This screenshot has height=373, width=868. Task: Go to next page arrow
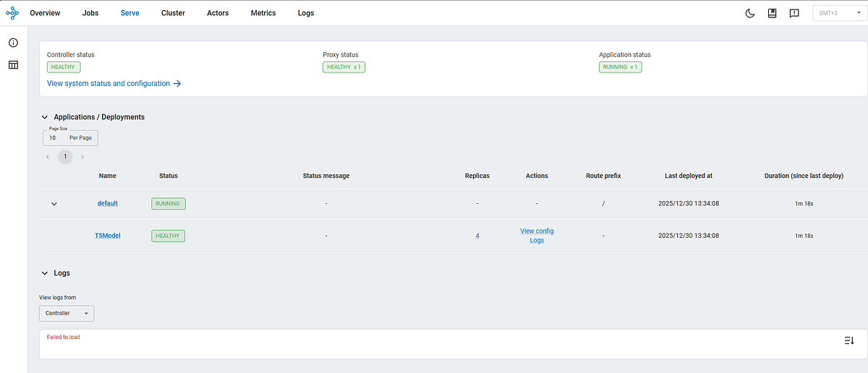pyautogui.click(x=82, y=157)
